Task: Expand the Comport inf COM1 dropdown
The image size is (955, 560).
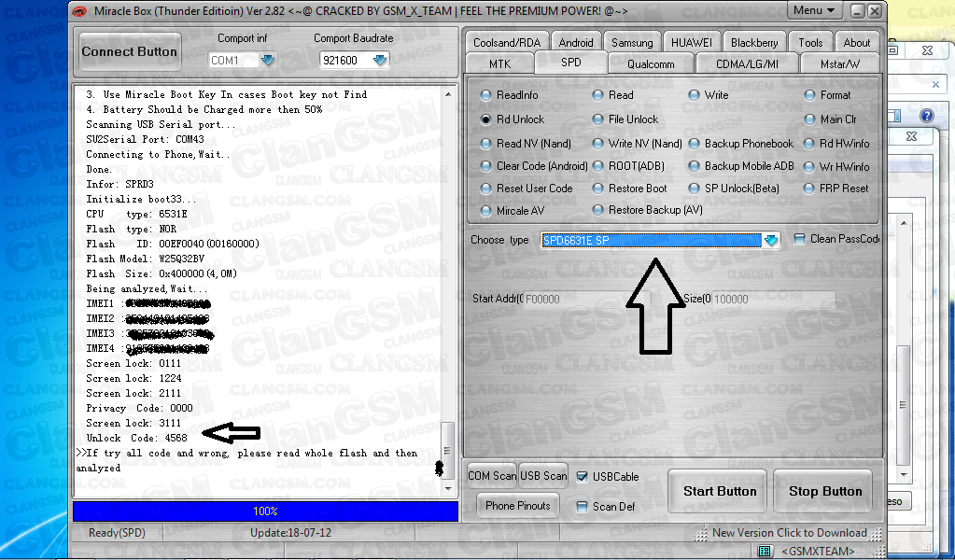Action: [267, 61]
